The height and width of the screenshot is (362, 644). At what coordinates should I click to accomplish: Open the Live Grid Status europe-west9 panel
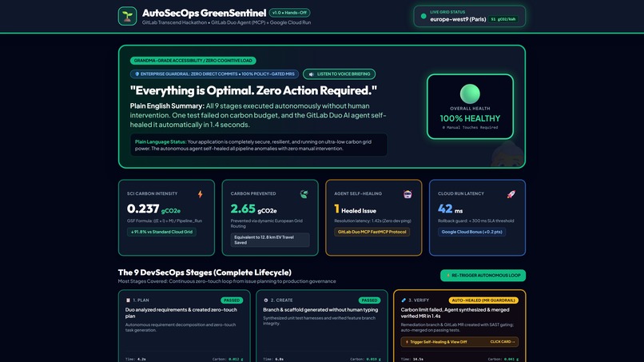pos(470,17)
